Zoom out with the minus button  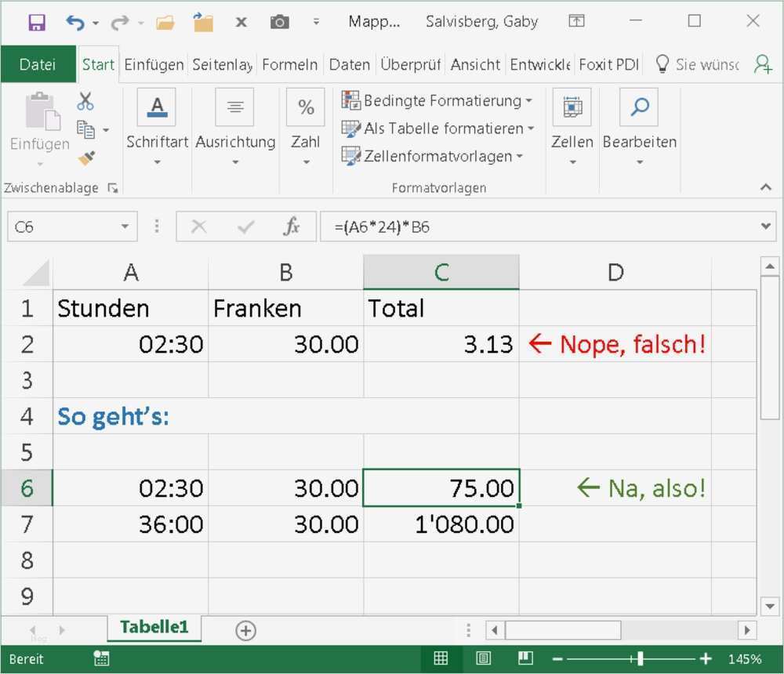coord(557,659)
